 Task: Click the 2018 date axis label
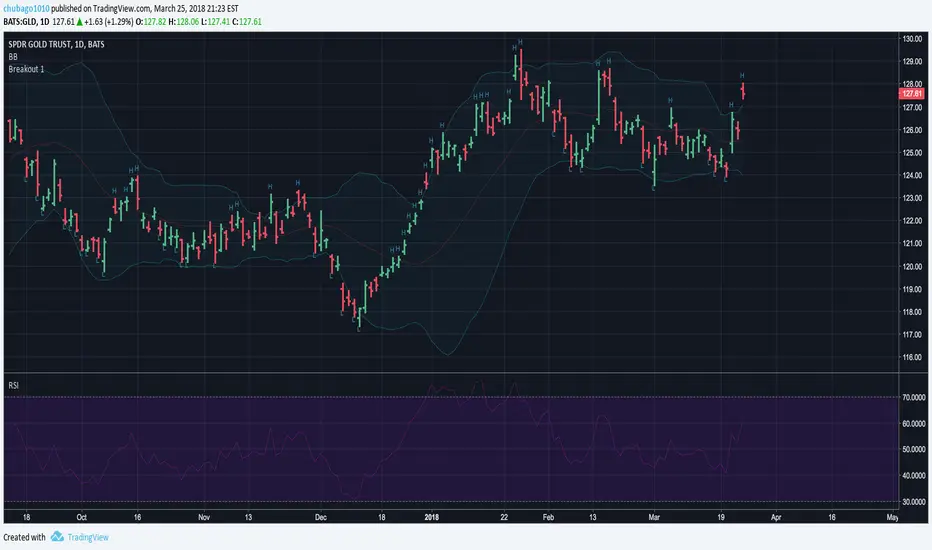click(432, 517)
